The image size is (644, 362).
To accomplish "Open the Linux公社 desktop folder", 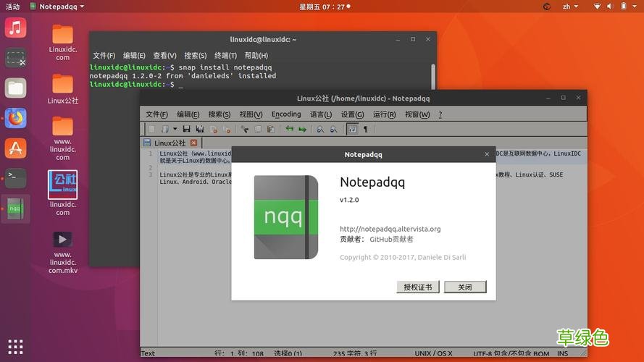I will tap(63, 89).
